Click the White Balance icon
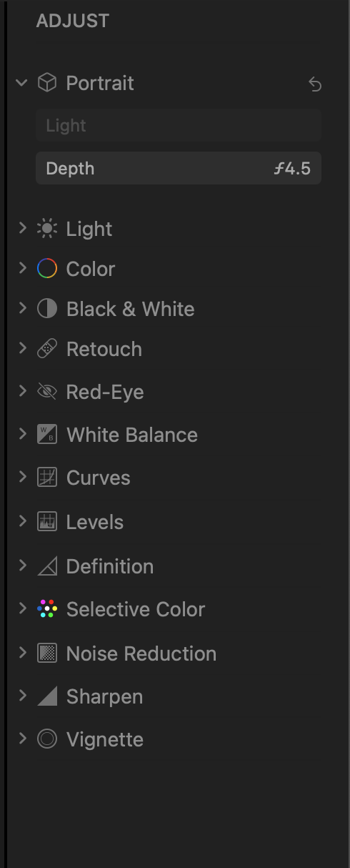The height and width of the screenshot is (868, 350). 47,435
